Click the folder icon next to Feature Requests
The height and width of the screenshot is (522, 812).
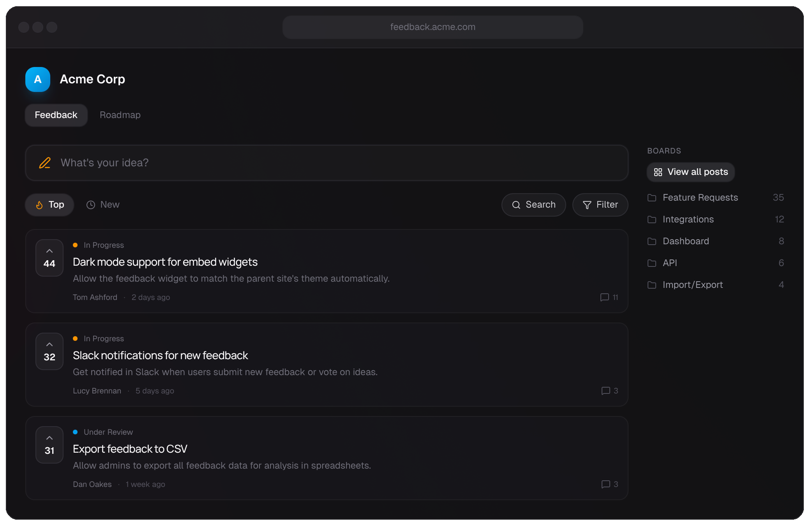click(x=652, y=198)
